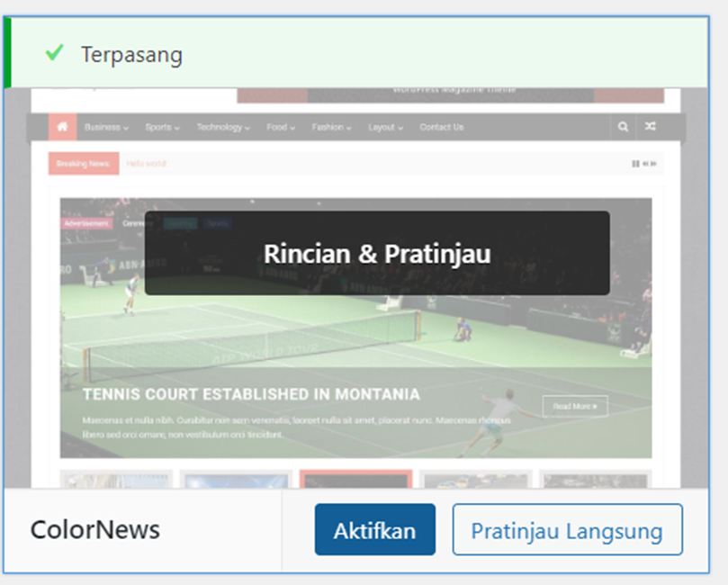Select the Contact Us menu item
Screen dimensions: 728x585
[x=441, y=128]
